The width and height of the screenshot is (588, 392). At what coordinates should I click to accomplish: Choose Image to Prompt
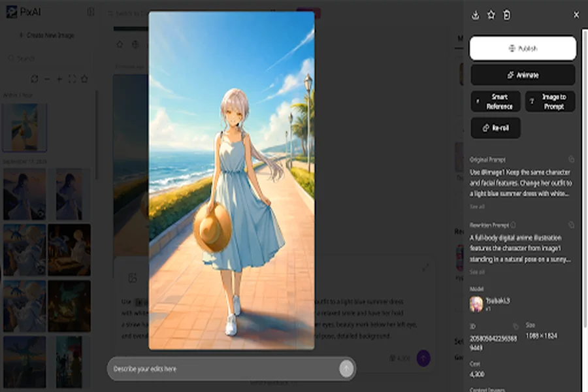click(x=550, y=102)
